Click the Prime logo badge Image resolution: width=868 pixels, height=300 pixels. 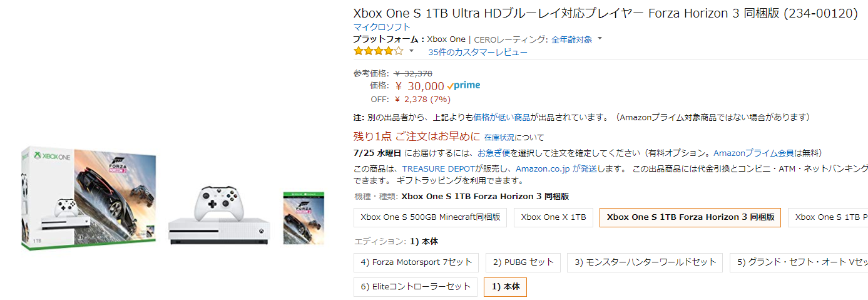tap(464, 86)
